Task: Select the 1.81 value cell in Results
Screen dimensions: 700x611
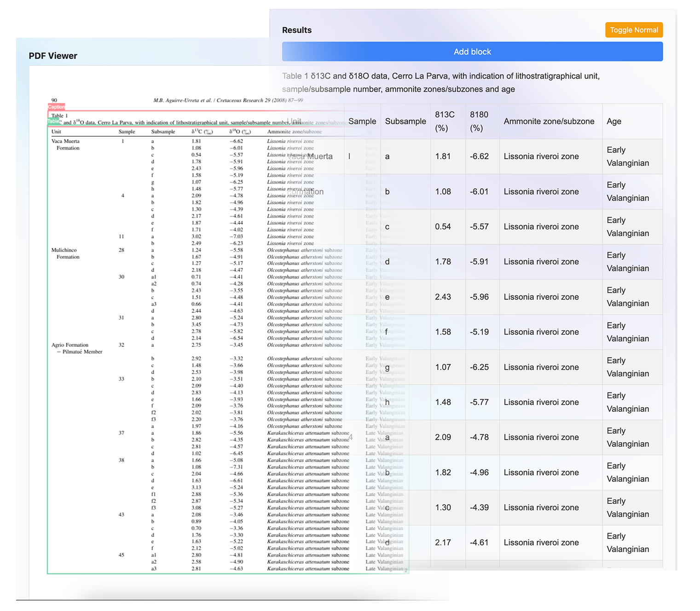Action: coord(448,156)
